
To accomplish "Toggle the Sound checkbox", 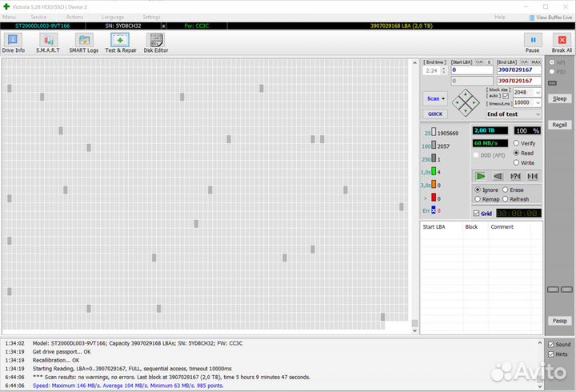I will coord(550,344).
